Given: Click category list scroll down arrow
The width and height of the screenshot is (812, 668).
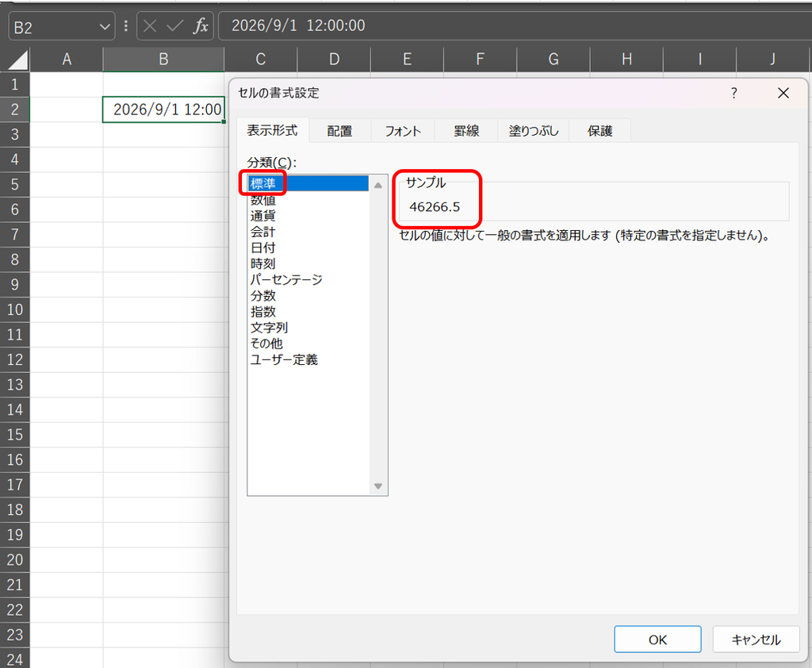Looking at the screenshot, I should coord(378,486).
